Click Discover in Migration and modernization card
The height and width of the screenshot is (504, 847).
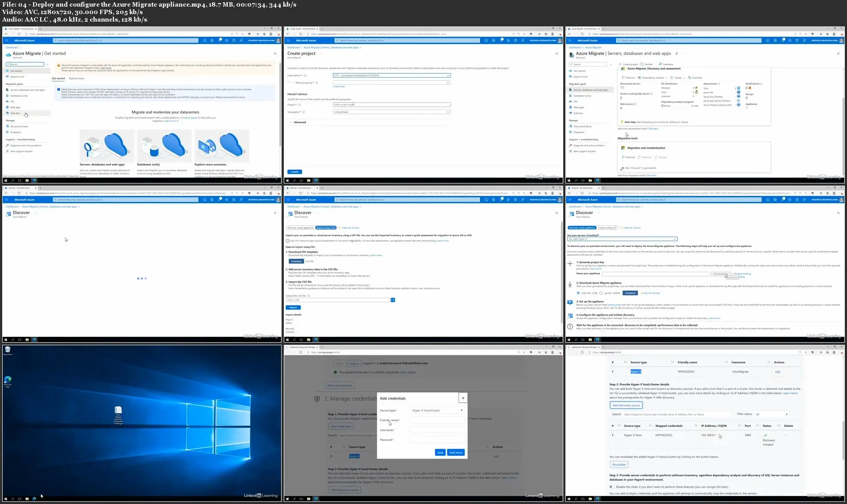(628, 157)
